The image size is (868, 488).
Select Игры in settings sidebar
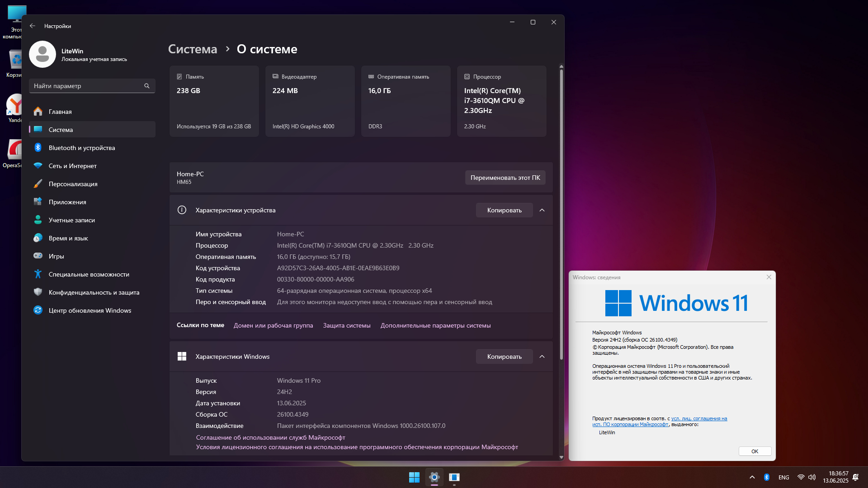pyautogui.click(x=56, y=256)
